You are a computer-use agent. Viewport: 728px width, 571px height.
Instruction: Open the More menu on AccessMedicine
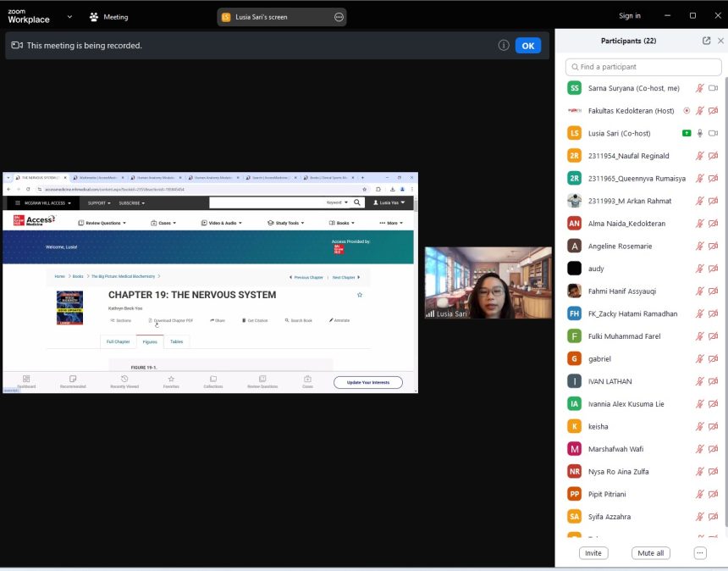coord(391,223)
